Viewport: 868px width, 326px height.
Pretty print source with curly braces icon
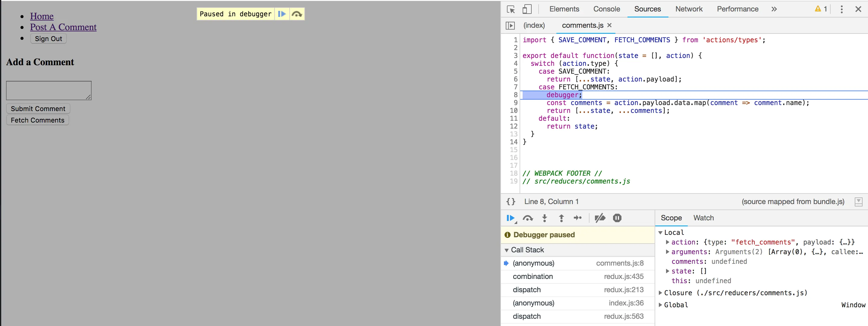pos(511,202)
